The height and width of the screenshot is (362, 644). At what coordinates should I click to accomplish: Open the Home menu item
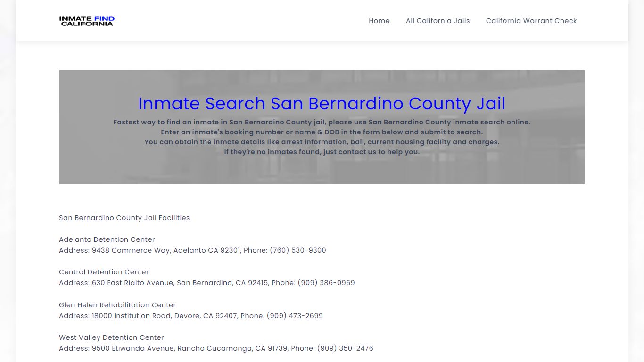pyautogui.click(x=379, y=21)
